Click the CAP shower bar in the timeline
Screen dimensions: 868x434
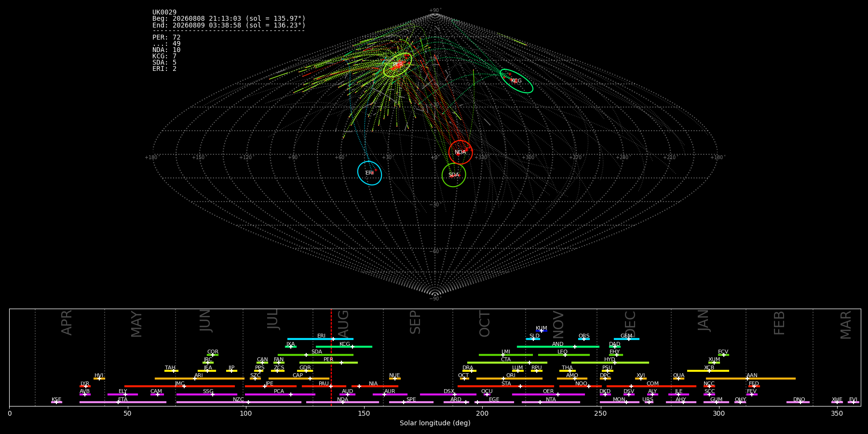299,379
